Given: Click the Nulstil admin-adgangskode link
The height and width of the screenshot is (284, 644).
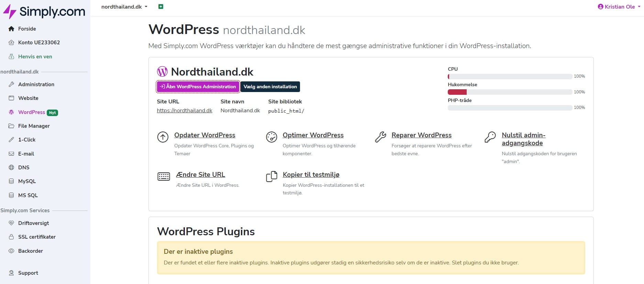Looking at the screenshot, I should 523,139.
